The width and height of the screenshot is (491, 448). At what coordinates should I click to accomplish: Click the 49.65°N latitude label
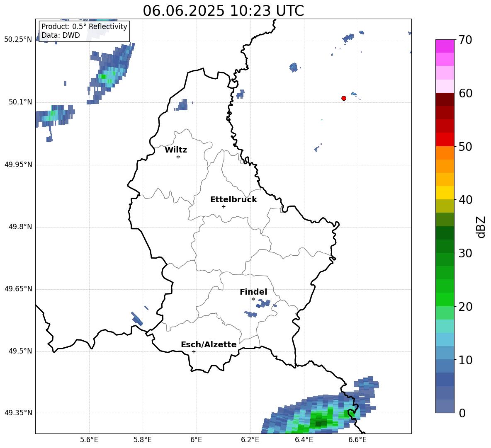click(18, 289)
